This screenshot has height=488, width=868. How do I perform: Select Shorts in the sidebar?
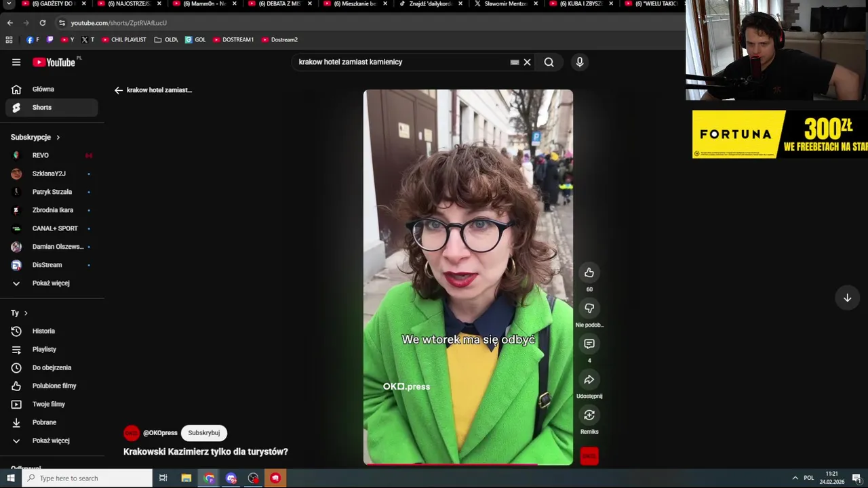coord(52,107)
